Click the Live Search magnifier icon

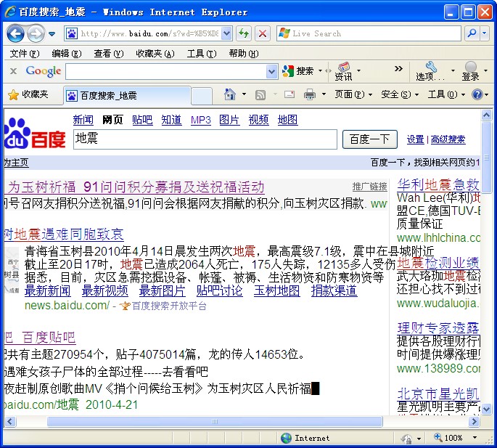[471, 33]
